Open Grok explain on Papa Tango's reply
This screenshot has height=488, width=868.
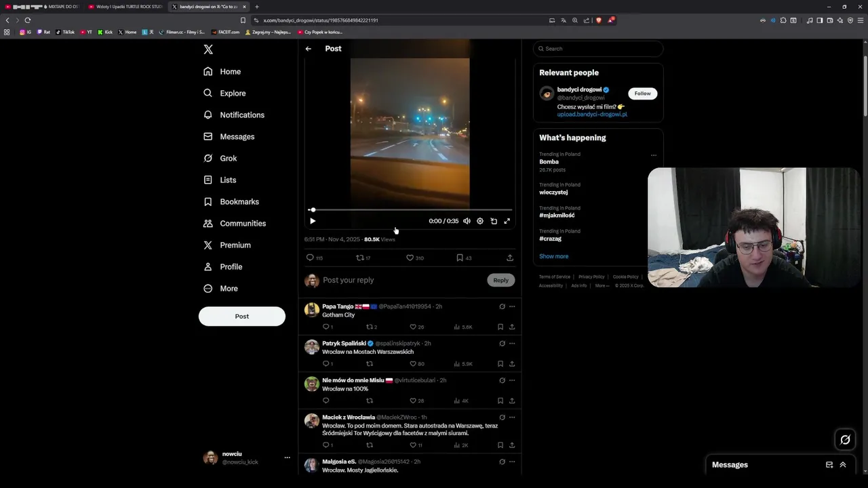click(x=502, y=306)
